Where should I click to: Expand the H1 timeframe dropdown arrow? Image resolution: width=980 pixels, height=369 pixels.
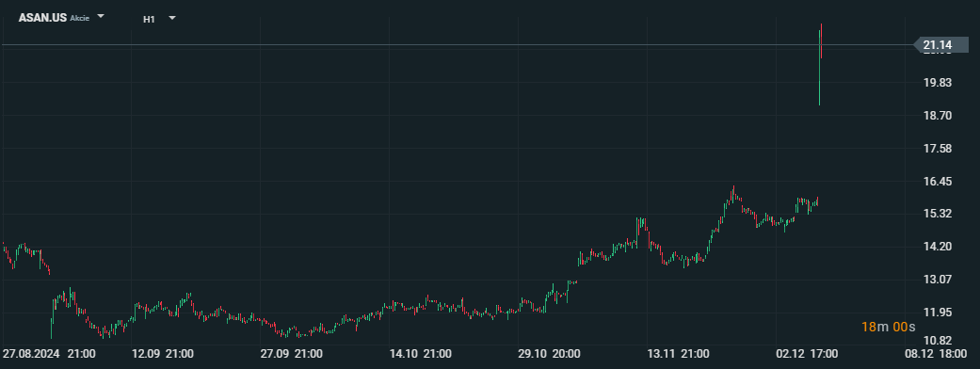pos(172,18)
